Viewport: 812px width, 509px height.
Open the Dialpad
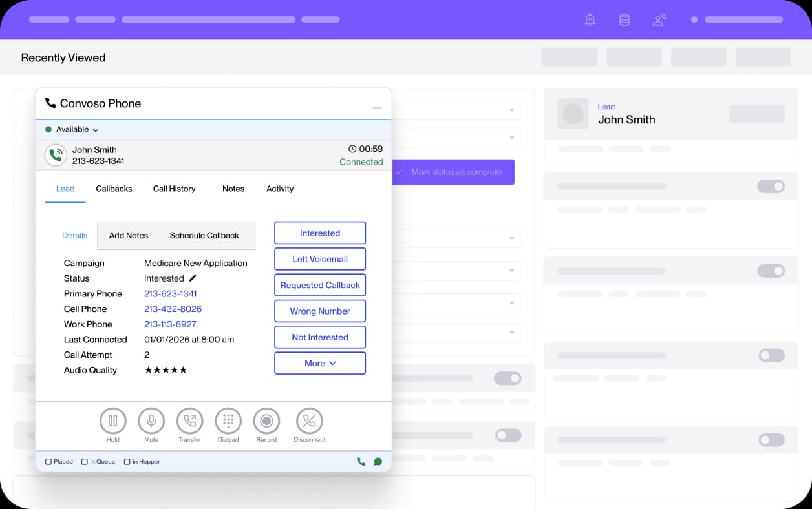(x=228, y=421)
